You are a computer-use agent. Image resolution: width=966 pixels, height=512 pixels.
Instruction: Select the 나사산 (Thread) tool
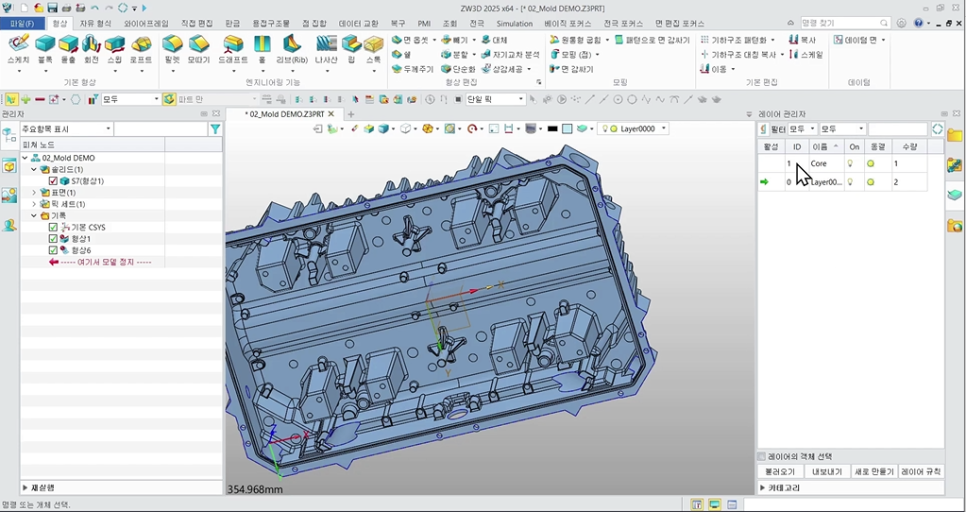tap(326, 44)
